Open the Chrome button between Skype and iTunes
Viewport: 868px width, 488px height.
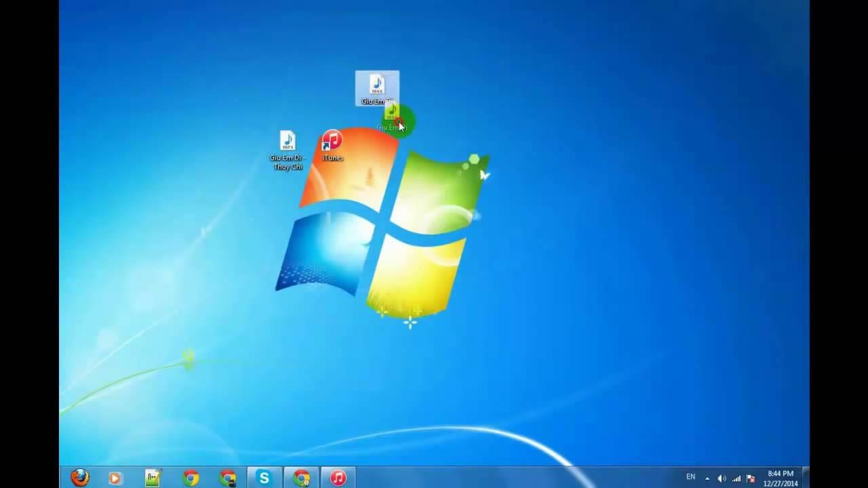301,477
